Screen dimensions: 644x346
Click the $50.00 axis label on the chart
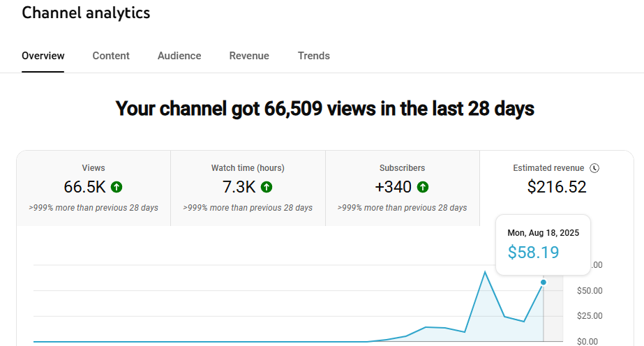(x=590, y=290)
